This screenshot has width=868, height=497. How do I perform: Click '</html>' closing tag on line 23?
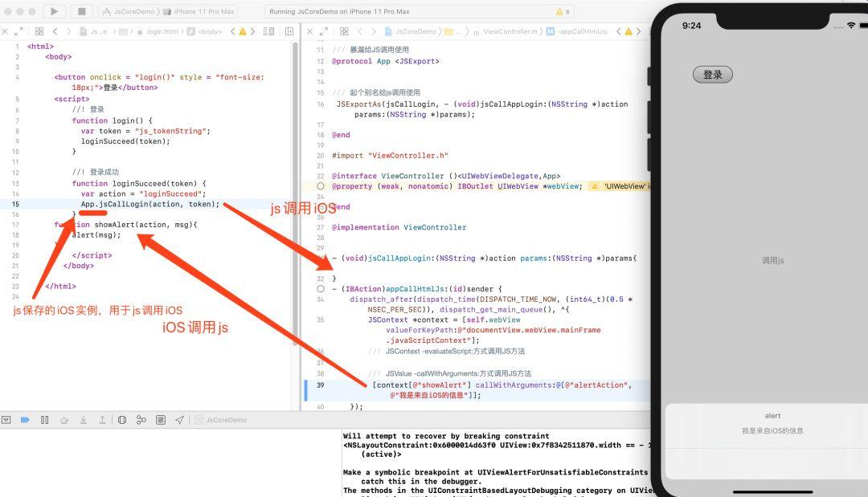pos(60,287)
